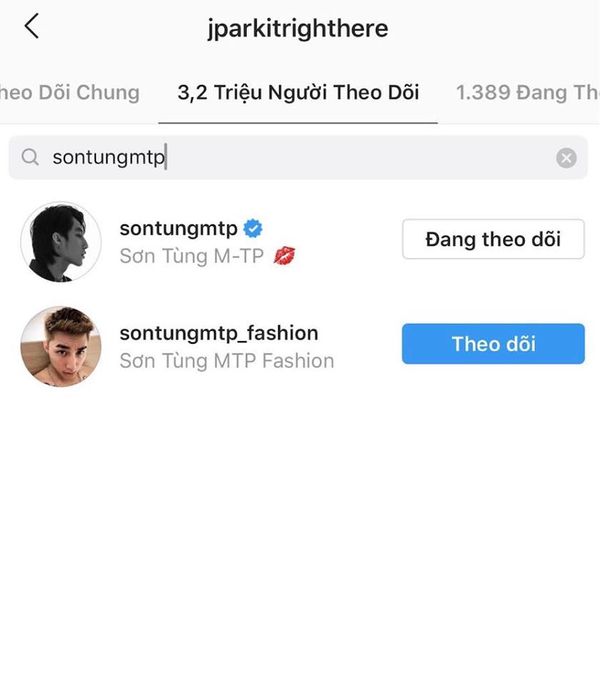Switch to the Theo Dõi Chung tab
The height and width of the screenshot is (686, 600).
pyautogui.click(x=70, y=93)
